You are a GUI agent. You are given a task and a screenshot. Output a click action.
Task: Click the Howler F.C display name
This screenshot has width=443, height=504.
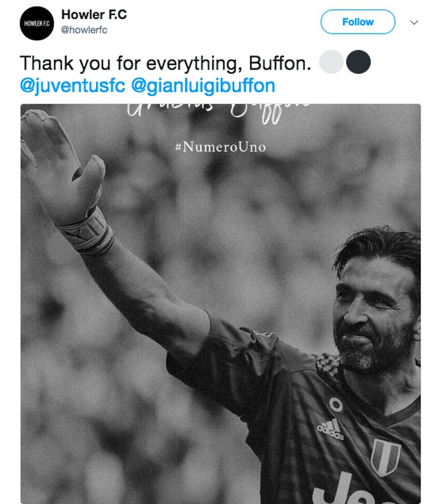[x=94, y=15]
